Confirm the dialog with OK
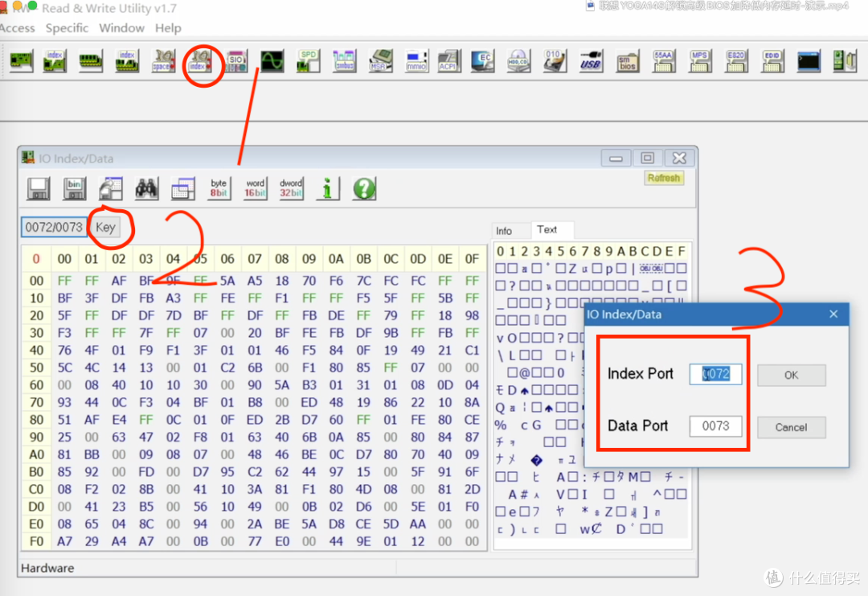Viewport: 868px width, 596px height. click(791, 375)
